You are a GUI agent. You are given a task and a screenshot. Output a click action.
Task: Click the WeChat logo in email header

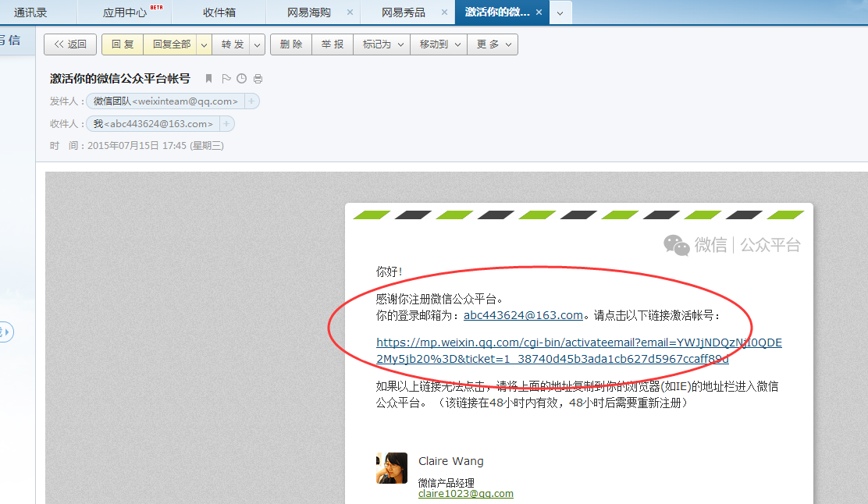point(676,245)
